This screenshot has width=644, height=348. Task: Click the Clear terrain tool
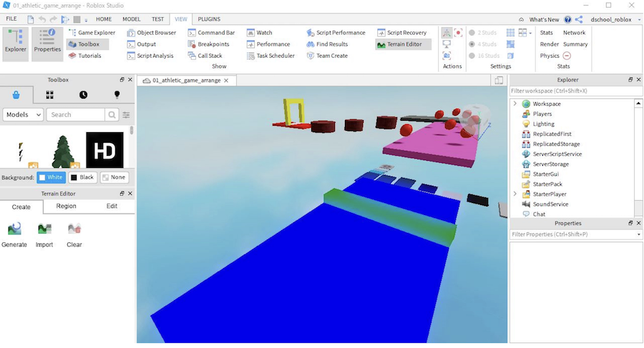(74, 235)
